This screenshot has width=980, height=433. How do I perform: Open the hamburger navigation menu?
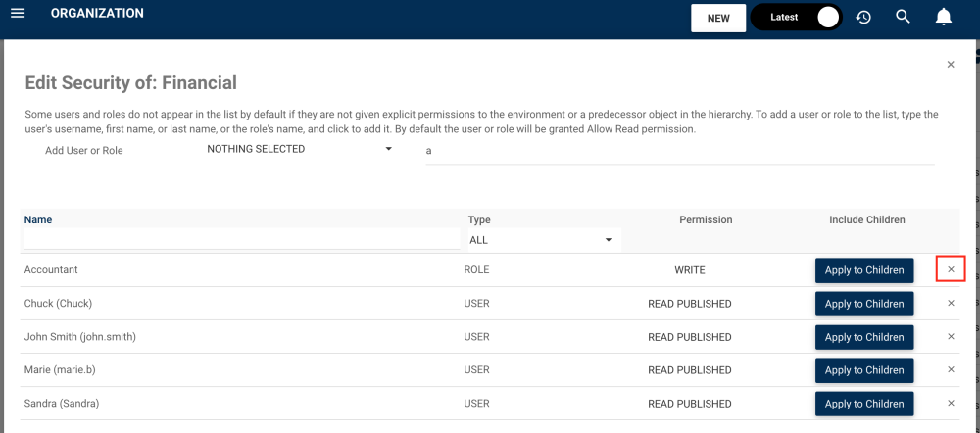[17, 15]
